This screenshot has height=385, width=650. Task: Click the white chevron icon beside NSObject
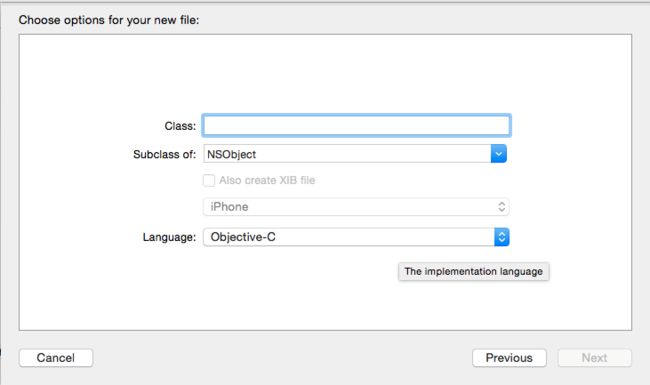(499, 154)
